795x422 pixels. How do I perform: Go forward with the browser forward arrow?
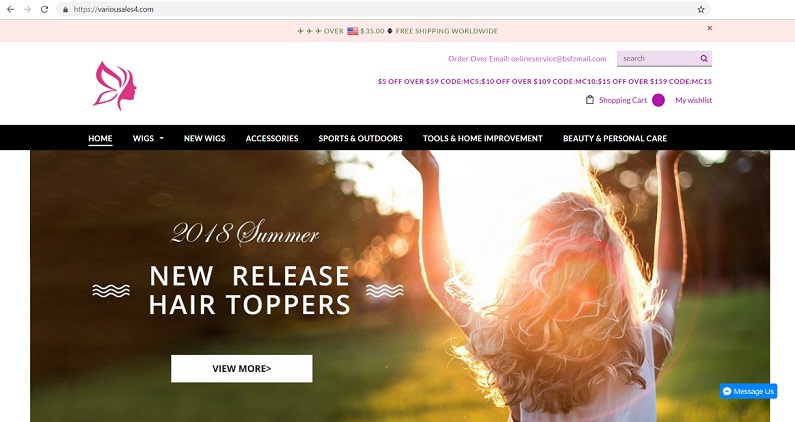click(27, 9)
